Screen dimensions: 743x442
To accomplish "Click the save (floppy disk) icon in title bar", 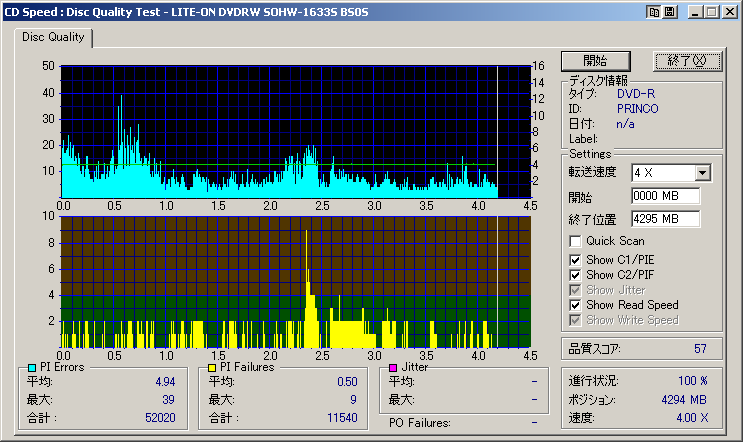I will pyautogui.click(x=670, y=12).
